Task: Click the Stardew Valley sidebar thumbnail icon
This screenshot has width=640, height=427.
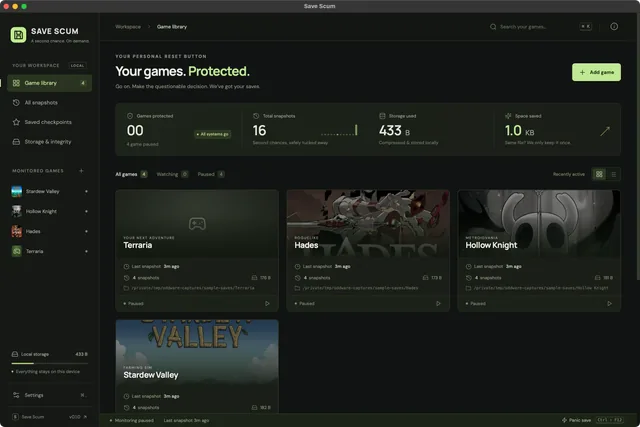Action: tap(17, 191)
